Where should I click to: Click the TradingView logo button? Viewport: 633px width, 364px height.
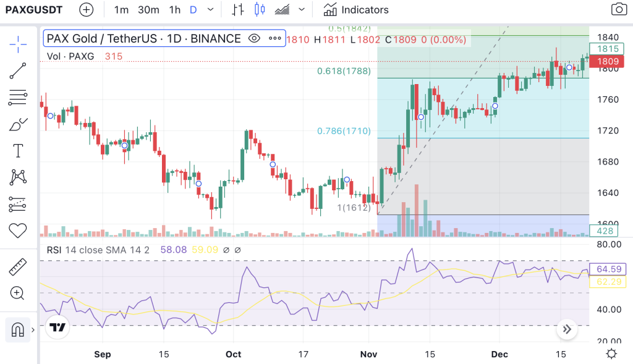(57, 327)
